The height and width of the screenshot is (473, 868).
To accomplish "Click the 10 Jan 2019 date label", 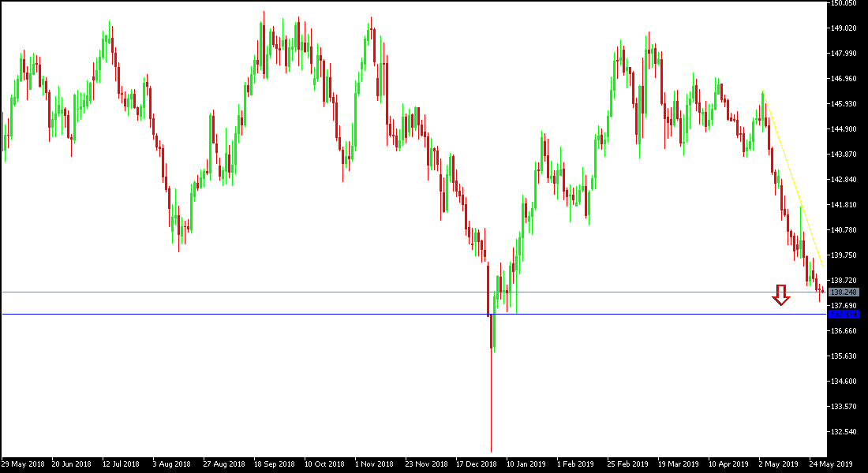I will coord(526,464).
